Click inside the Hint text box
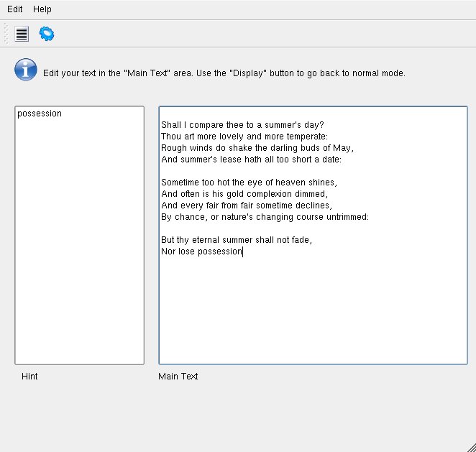The height and width of the screenshot is (452, 476). [80, 236]
